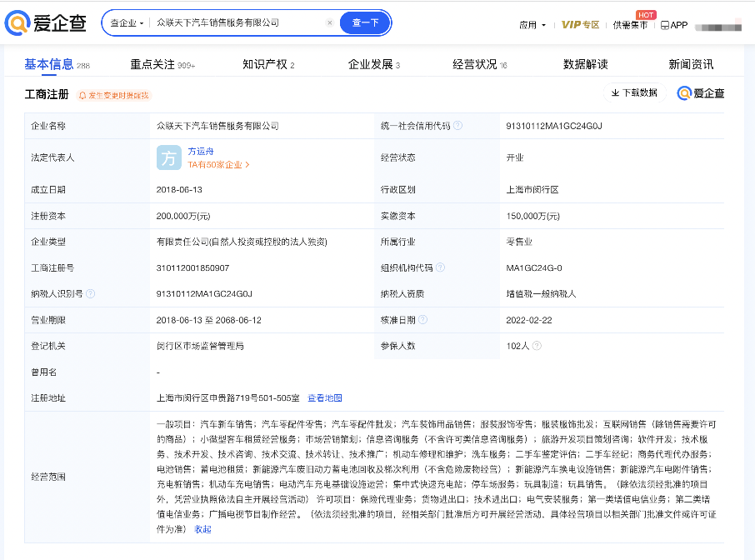
Task: Select the credit code 91310112MA1GC24G0J value
Action: pyautogui.click(x=553, y=126)
